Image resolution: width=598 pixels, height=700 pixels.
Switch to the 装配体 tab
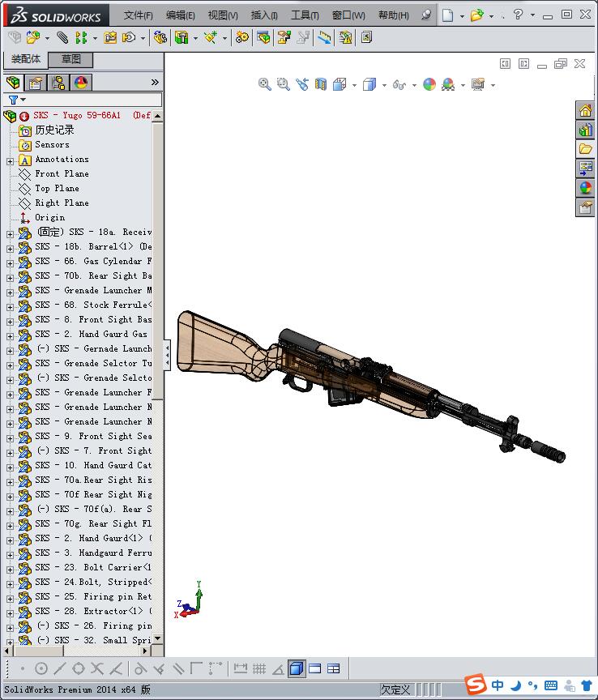25,59
